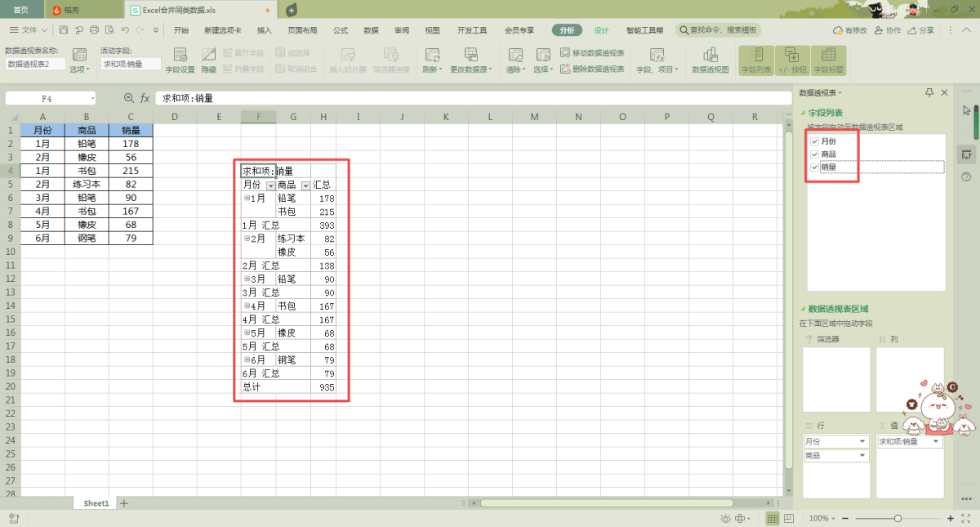Uncheck the 月份 field checkbox
This screenshot has width=980, height=527.
(x=814, y=141)
